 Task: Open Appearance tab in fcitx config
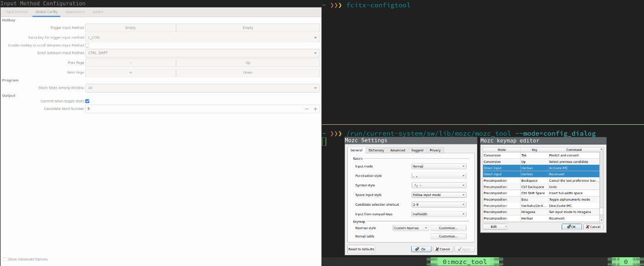75,12
